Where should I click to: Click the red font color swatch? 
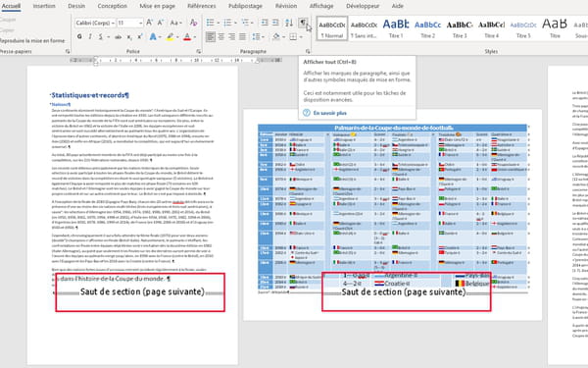click(187, 37)
